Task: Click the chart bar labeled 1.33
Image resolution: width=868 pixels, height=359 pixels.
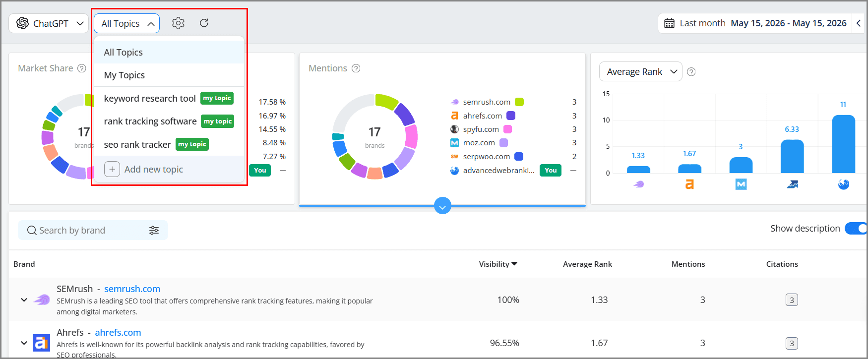Action: click(x=638, y=170)
